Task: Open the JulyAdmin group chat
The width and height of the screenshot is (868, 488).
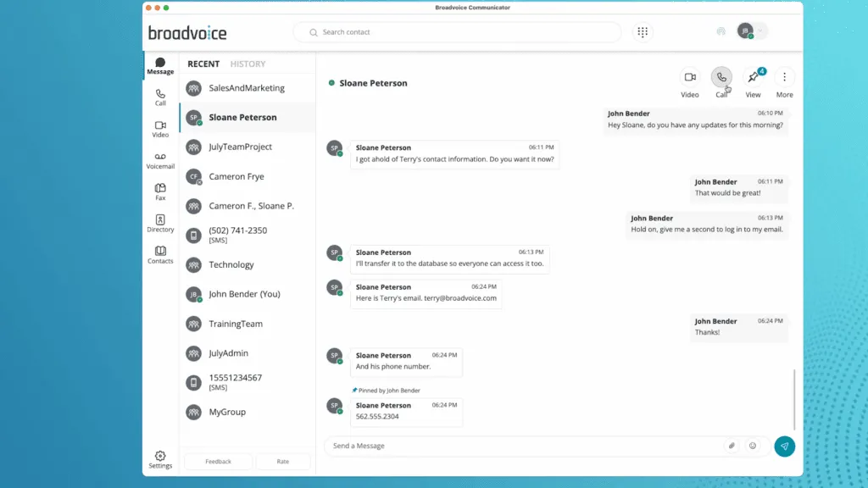Action: click(x=248, y=353)
